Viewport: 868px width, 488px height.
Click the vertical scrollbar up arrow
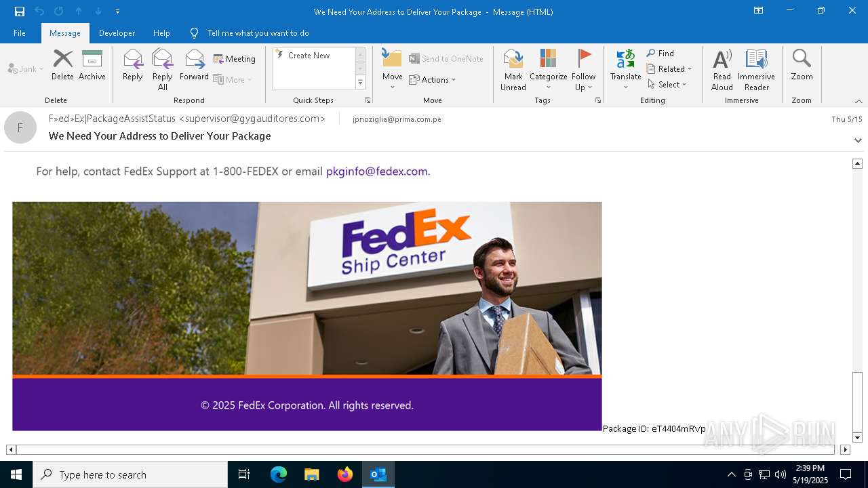(857, 163)
